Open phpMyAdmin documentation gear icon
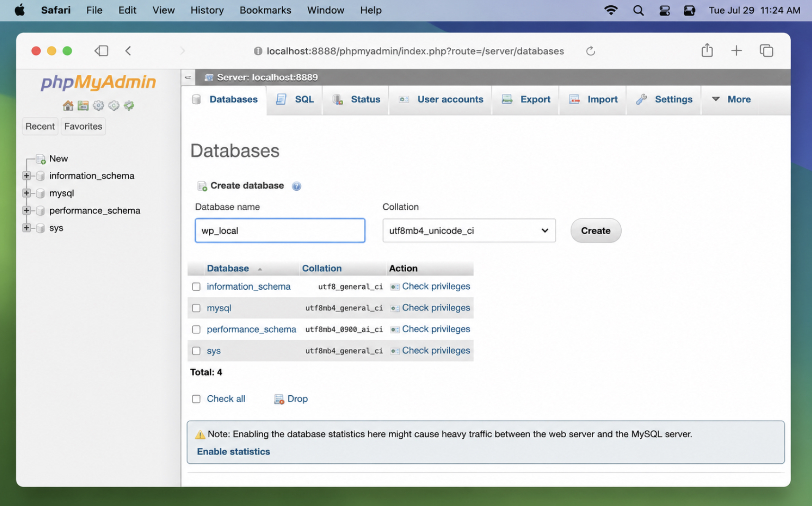 click(x=98, y=106)
